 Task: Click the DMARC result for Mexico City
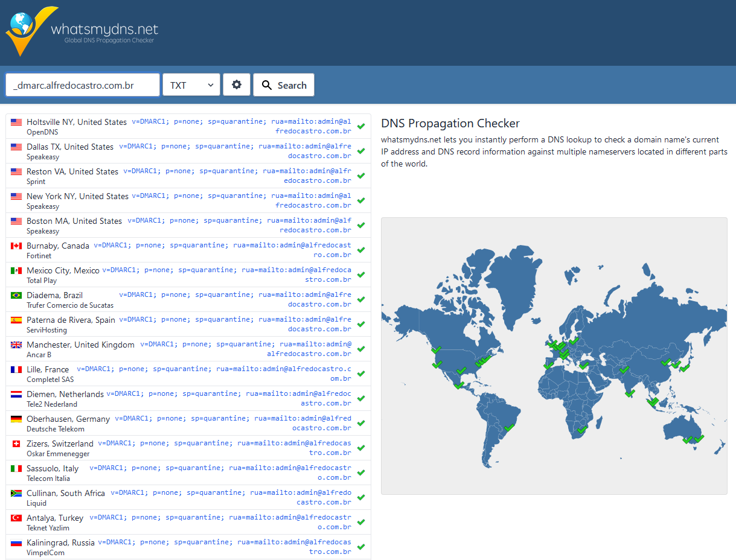click(x=227, y=275)
